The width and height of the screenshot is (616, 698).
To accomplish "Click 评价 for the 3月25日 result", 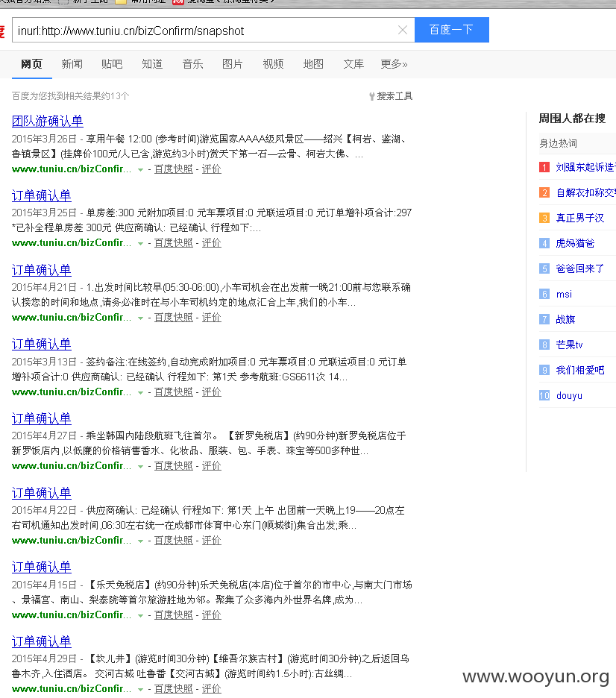I will point(211,243).
